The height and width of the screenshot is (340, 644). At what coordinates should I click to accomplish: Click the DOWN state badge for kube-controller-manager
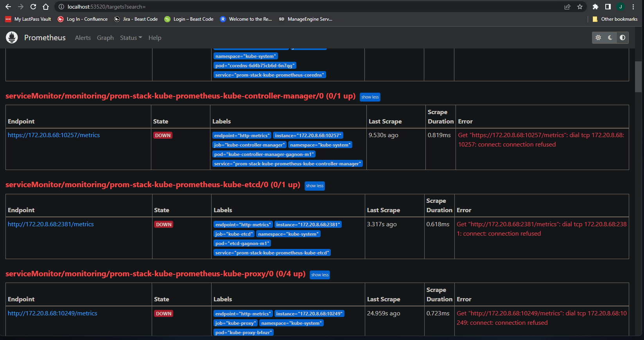(163, 136)
